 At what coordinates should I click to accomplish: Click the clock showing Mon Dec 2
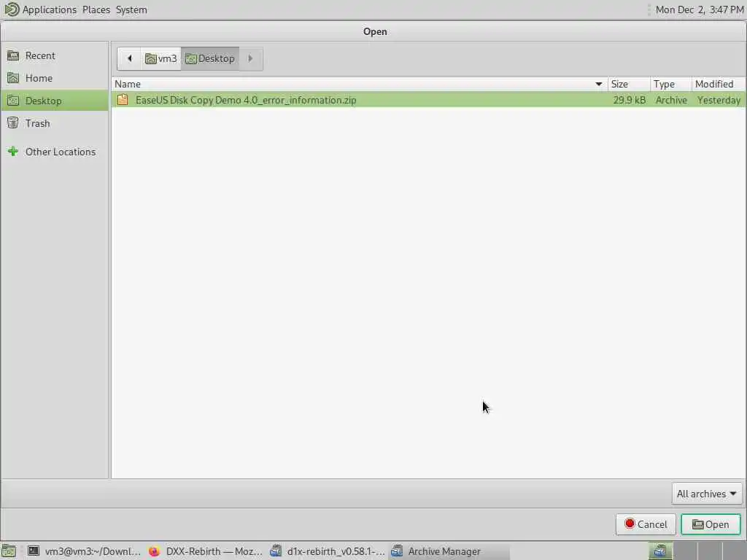[x=699, y=9]
